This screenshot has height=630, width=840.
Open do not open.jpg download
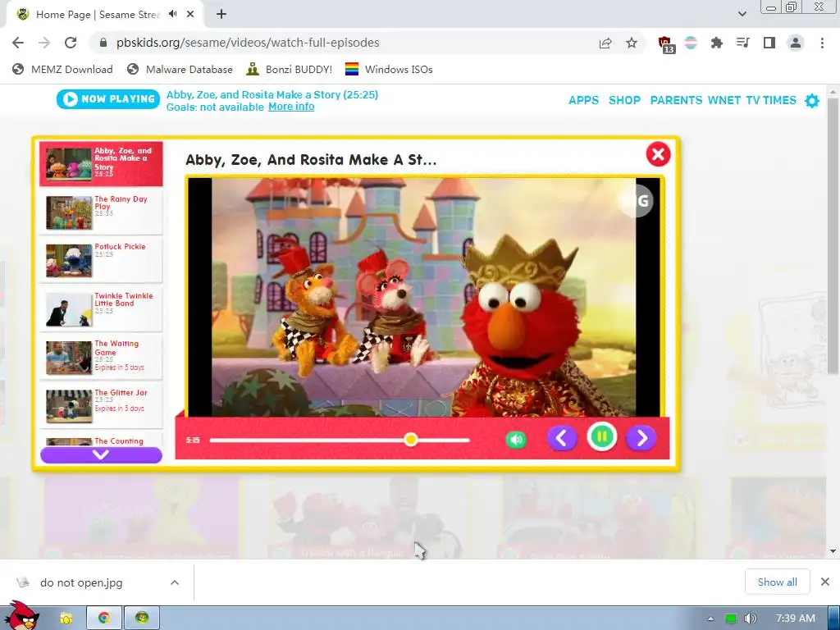81,582
